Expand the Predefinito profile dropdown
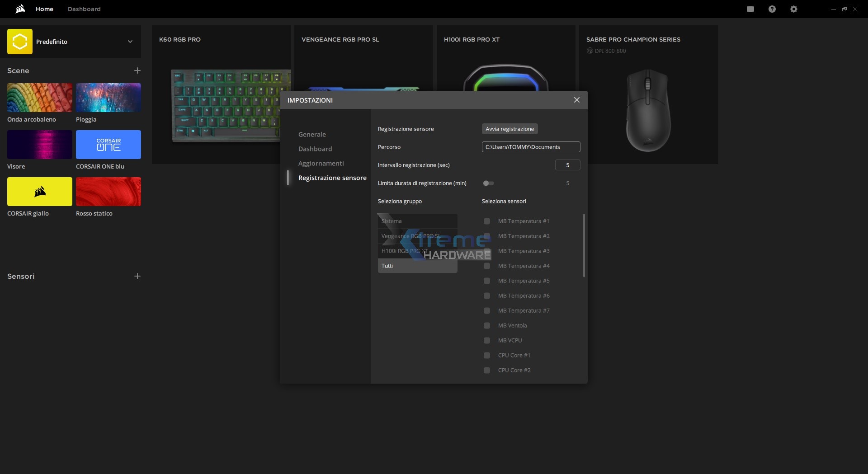This screenshot has height=474, width=868. tap(130, 42)
